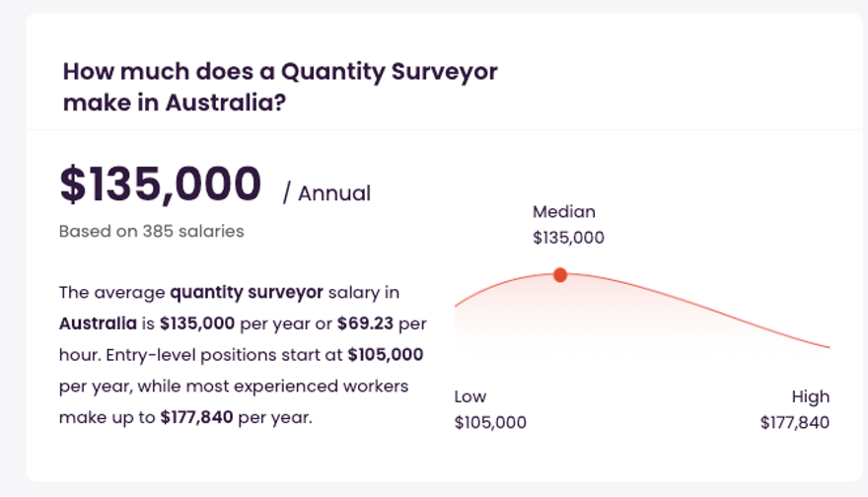Click the 'make in Australia?' heading line

(175, 103)
